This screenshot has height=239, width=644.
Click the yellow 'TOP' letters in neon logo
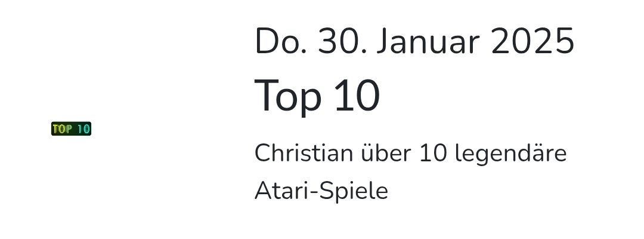[61, 128]
